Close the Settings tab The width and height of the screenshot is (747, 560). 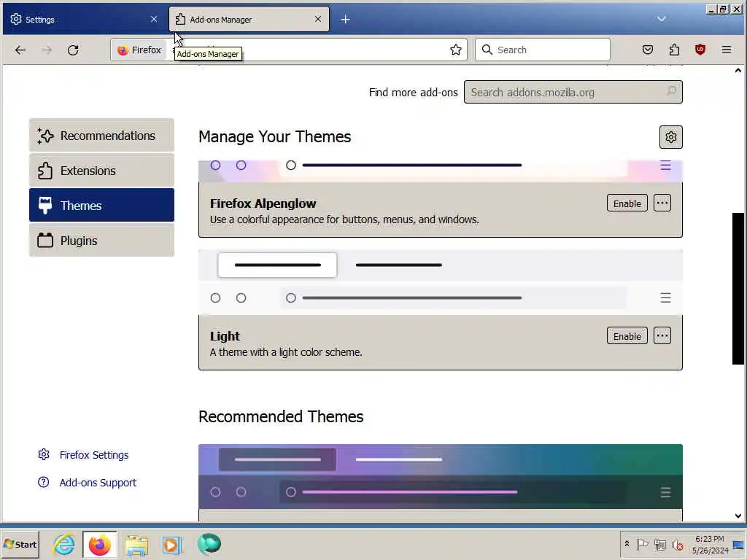(x=153, y=19)
